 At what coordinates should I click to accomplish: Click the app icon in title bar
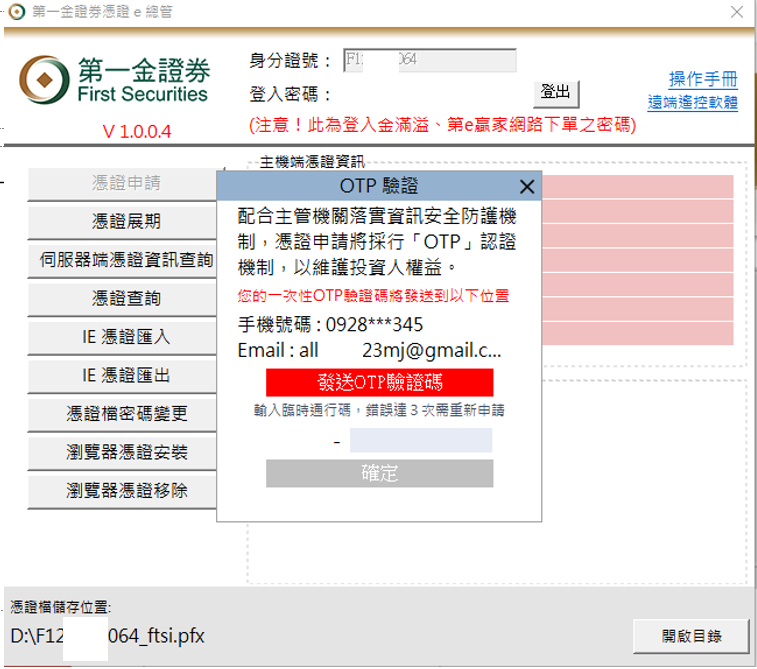(16, 12)
